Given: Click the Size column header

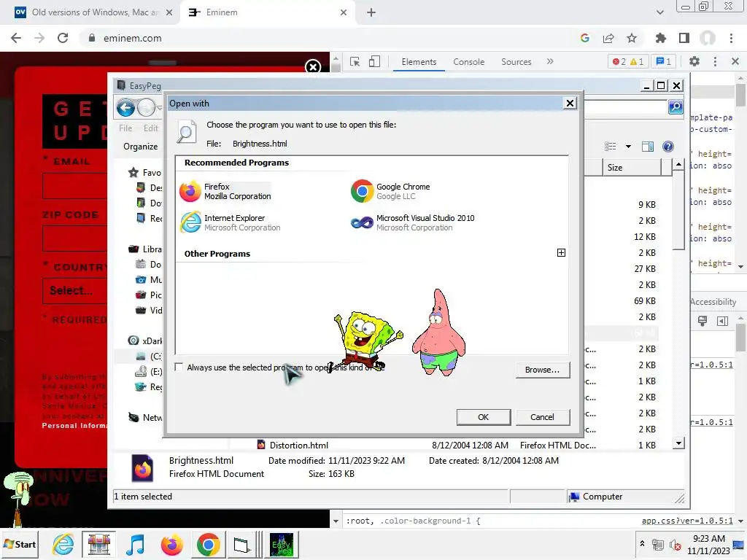Looking at the screenshot, I should pyautogui.click(x=632, y=168).
